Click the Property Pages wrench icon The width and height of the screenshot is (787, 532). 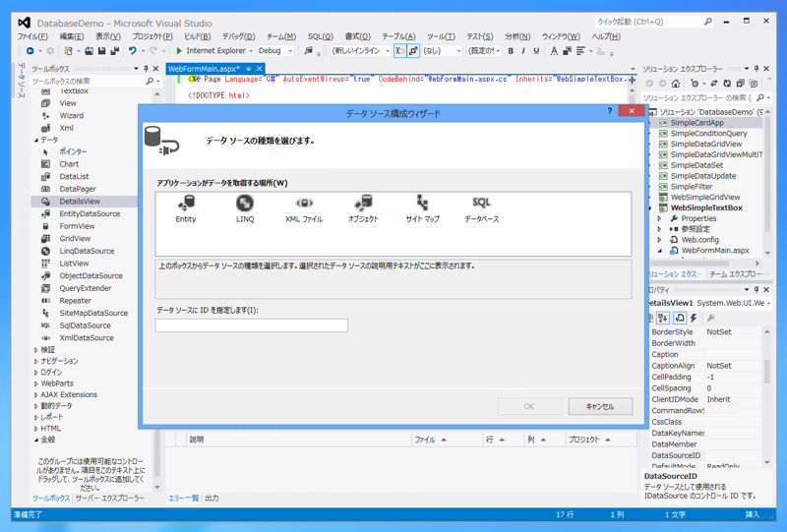710,318
